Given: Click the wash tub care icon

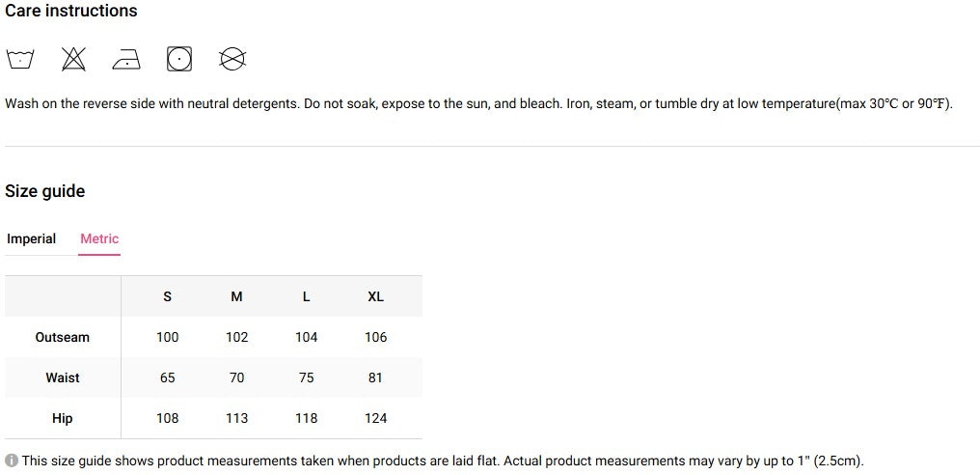Looking at the screenshot, I should [x=20, y=60].
